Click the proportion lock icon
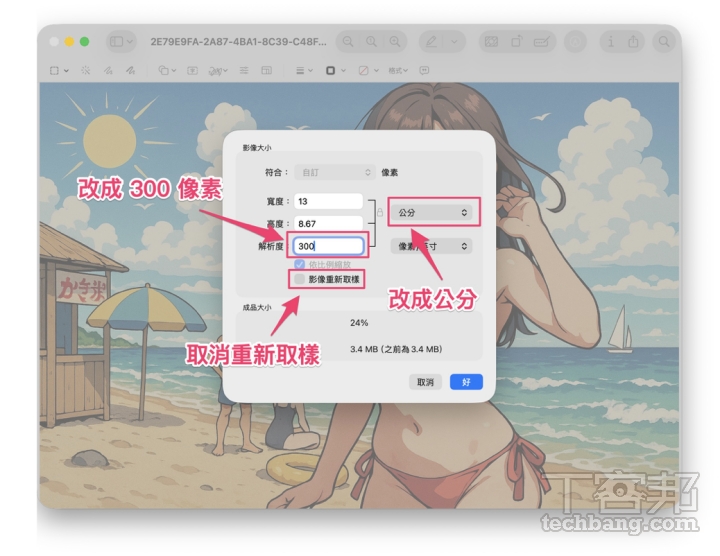The height and width of the screenshot is (556, 720). coord(380,212)
